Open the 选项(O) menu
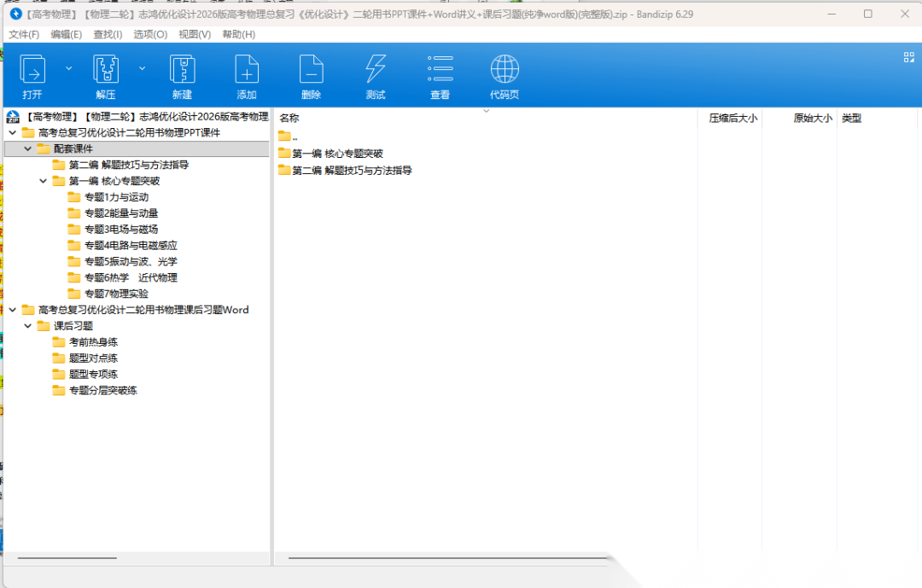 pos(150,34)
